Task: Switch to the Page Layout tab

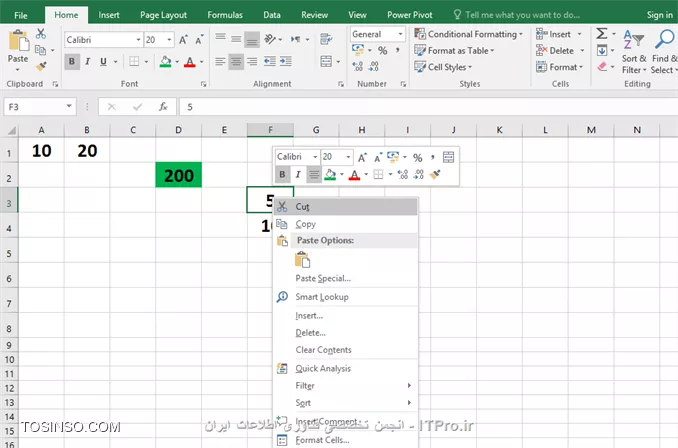Action: point(163,15)
